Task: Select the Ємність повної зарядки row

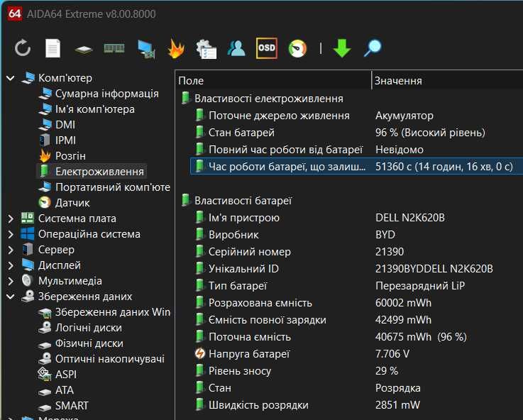Action: (x=356, y=320)
